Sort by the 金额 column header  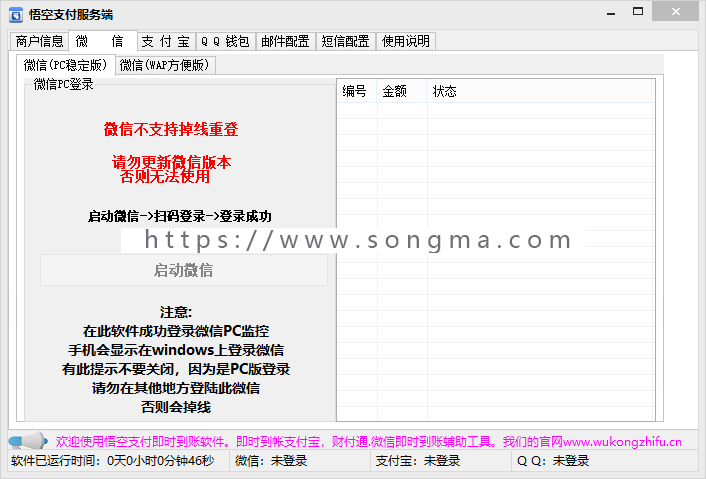402,91
